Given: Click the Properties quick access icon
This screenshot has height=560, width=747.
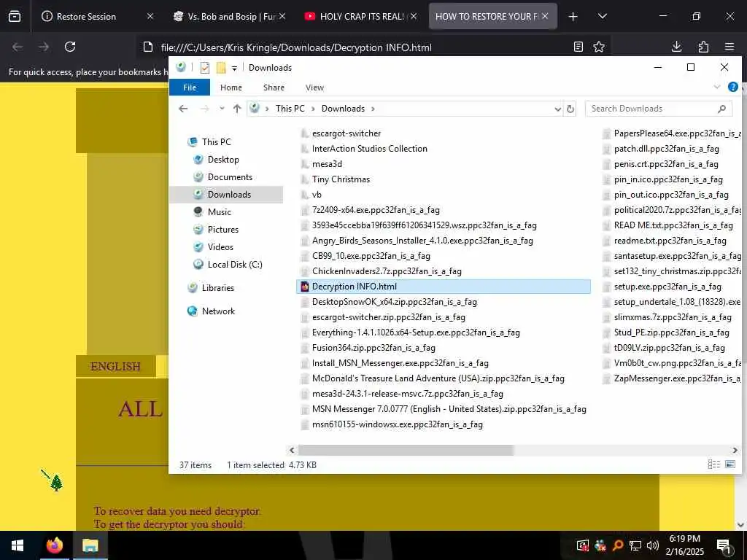Looking at the screenshot, I should pyautogui.click(x=205, y=68).
